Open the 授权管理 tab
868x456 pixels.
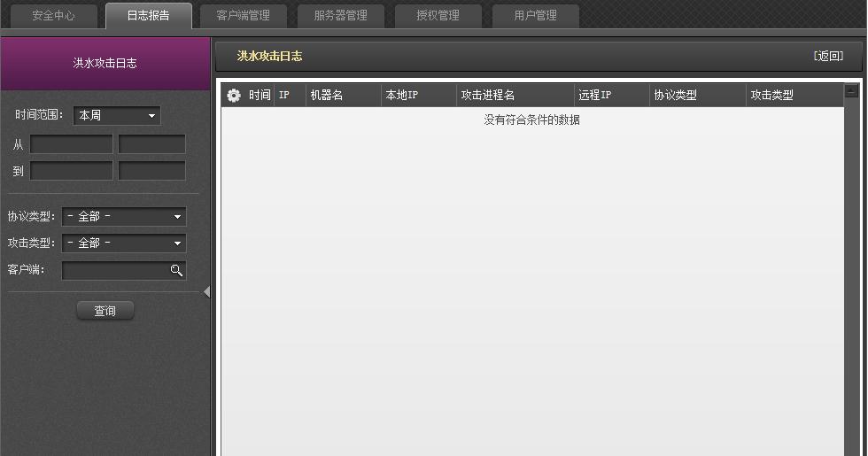tap(438, 16)
